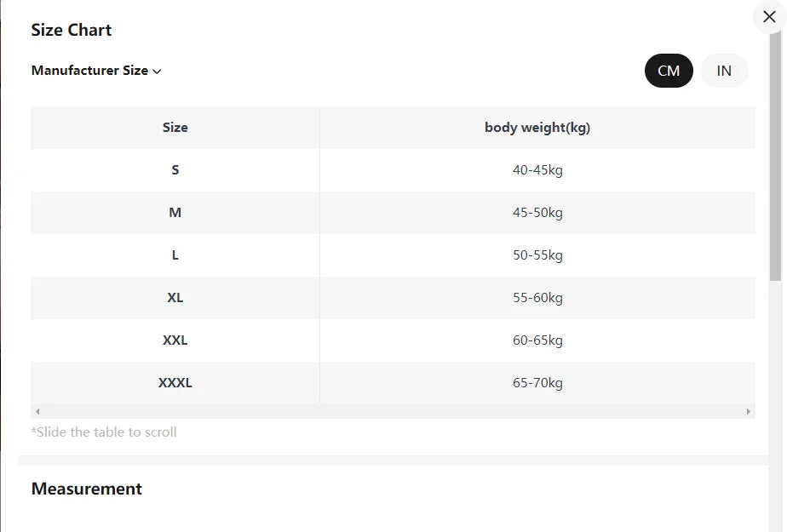Select the S size row
This screenshot has height=532, width=787.
[x=393, y=170]
